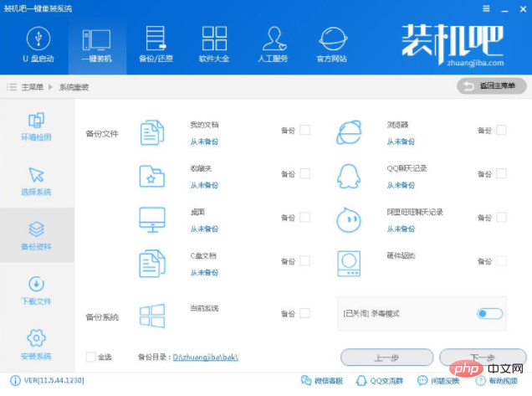Click the 桌面 desktop monitor icon
The image size is (532, 396).
152,220
